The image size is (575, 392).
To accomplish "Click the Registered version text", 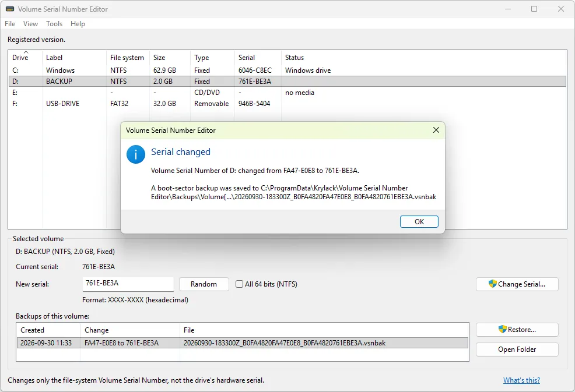I will (36, 40).
